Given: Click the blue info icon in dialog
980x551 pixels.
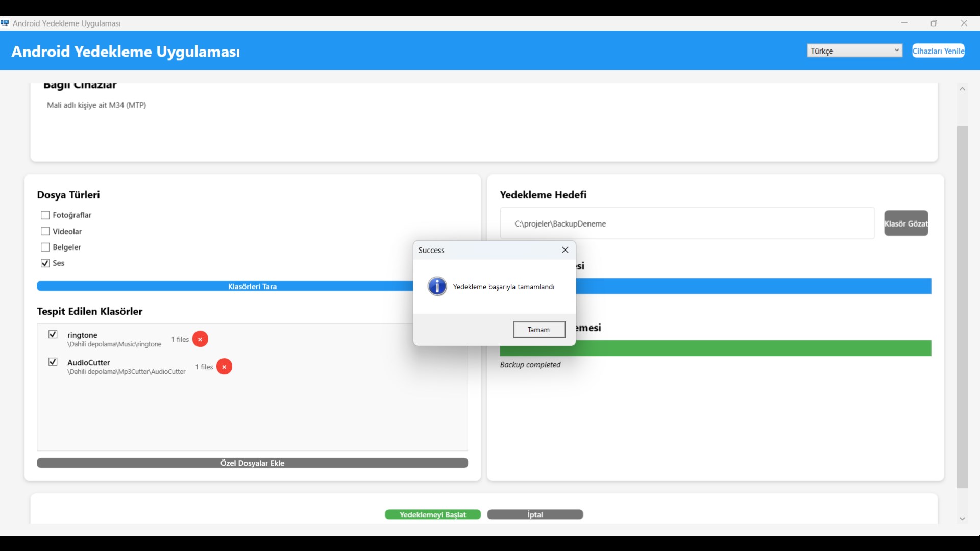Looking at the screenshot, I should click(437, 287).
